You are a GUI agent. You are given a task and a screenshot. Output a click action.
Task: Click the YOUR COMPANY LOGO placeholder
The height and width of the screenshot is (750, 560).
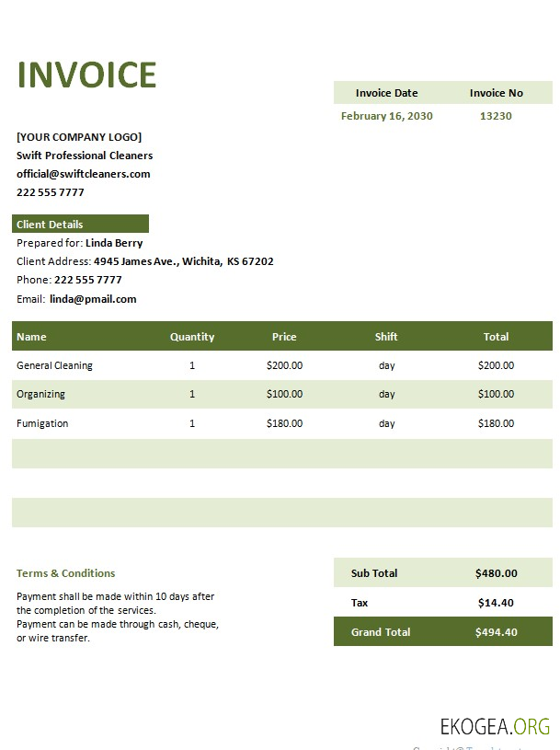(79, 137)
